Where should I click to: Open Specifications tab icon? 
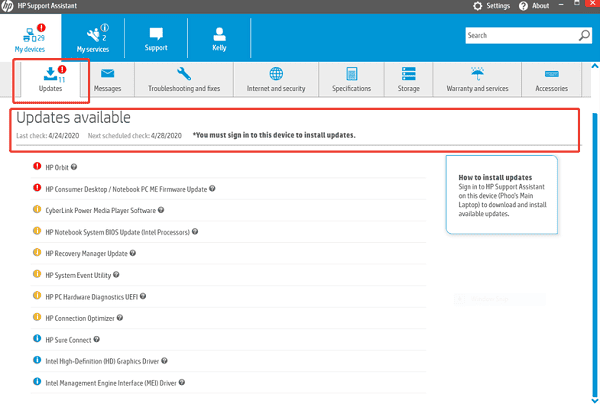[x=351, y=78]
